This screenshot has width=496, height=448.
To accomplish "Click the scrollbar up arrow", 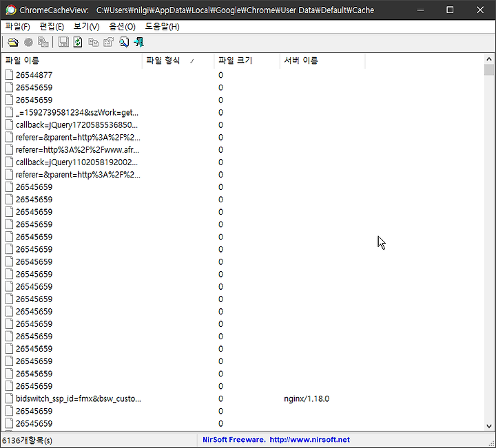I will tap(489, 59).
